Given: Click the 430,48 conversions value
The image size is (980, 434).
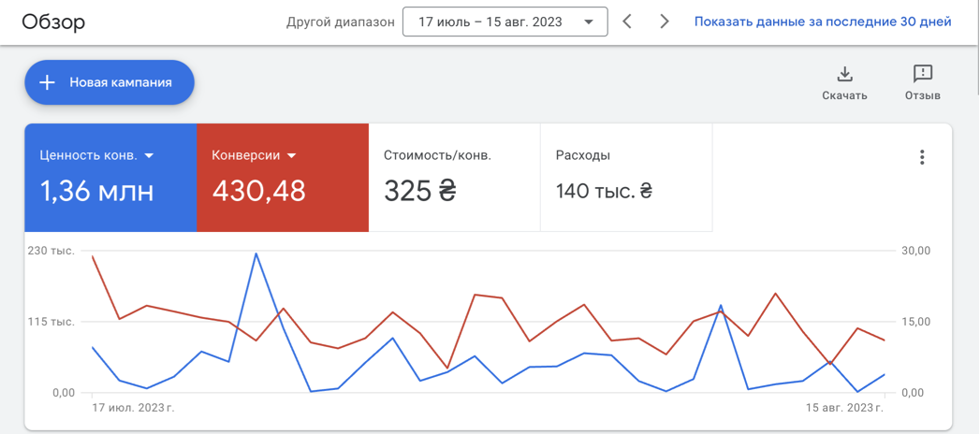Looking at the screenshot, I should coord(258,191).
